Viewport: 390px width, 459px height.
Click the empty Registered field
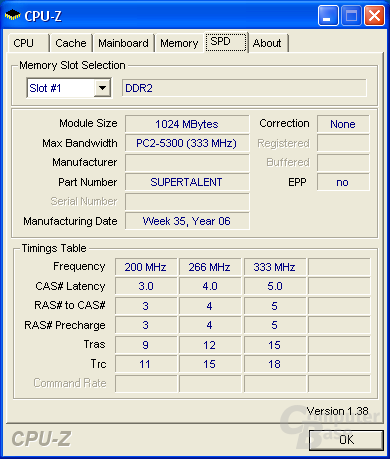(x=343, y=143)
